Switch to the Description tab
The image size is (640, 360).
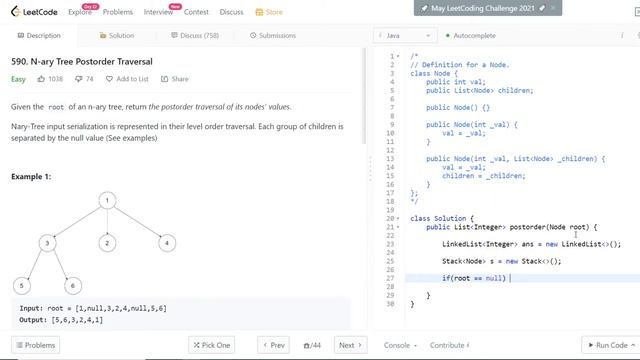pyautogui.click(x=39, y=36)
